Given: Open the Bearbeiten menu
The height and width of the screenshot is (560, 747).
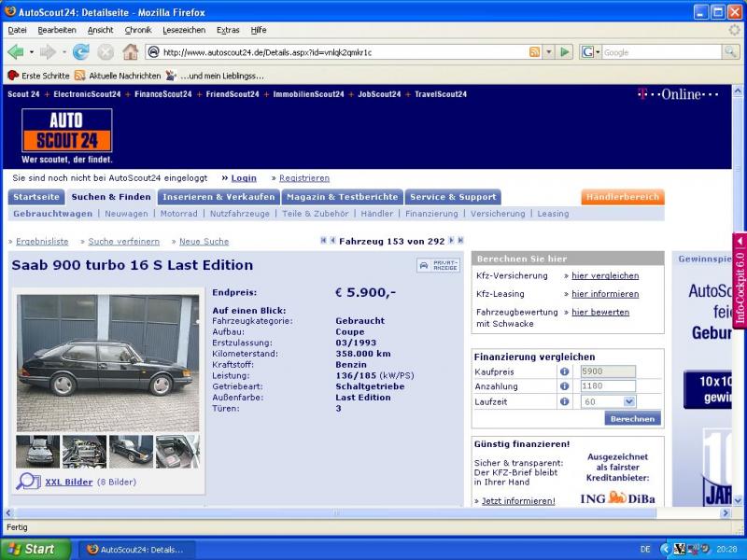Looking at the screenshot, I should click(57, 30).
